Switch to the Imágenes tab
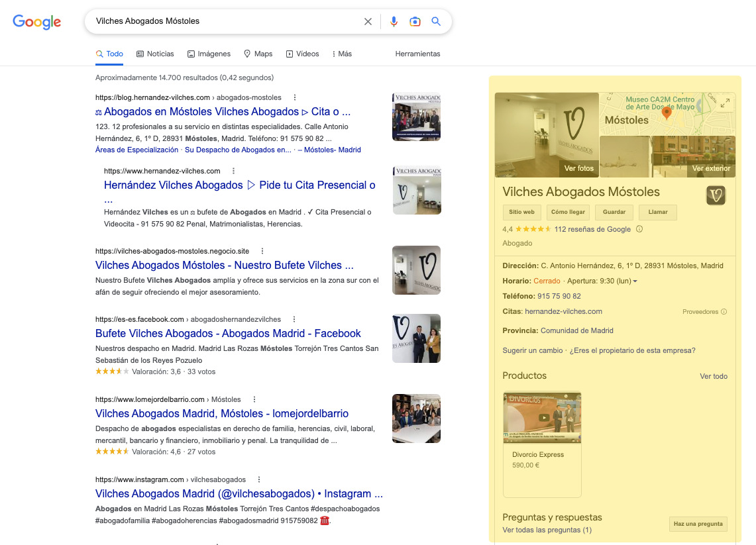Image resolution: width=756 pixels, height=545 pixels. 209,54
